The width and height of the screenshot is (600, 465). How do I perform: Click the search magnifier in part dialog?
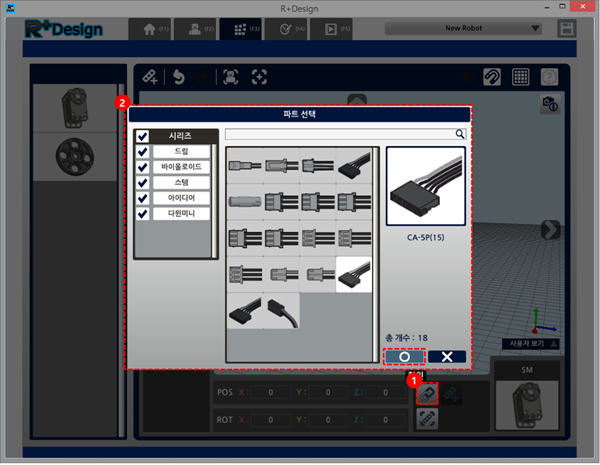pos(460,133)
